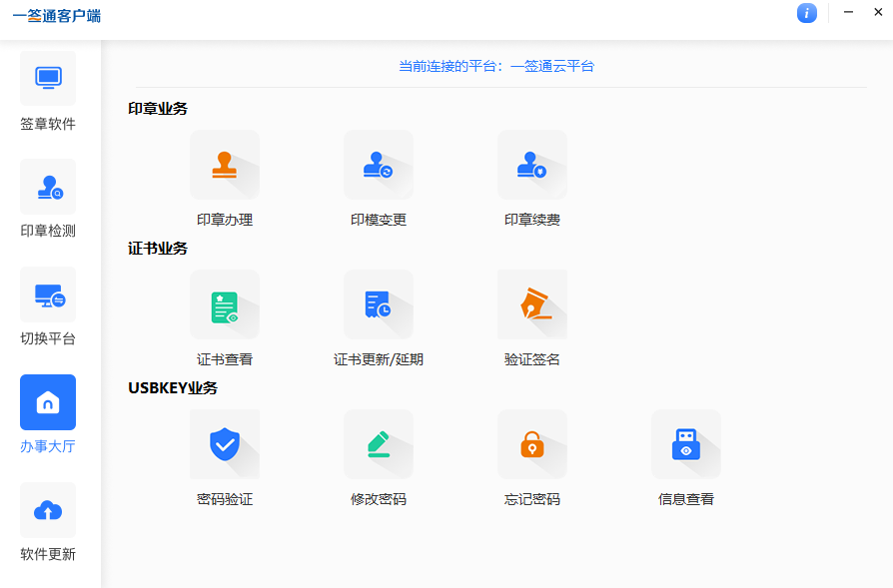Open the 信息查看 USBKEY info viewer
The height and width of the screenshot is (588, 893).
pyautogui.click(x=686, y=444)
